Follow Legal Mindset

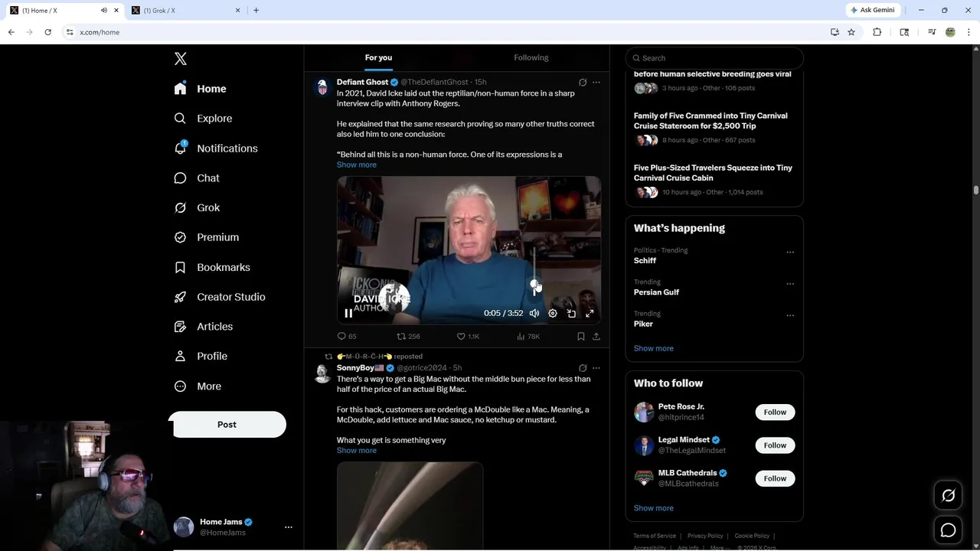(775, 445)
